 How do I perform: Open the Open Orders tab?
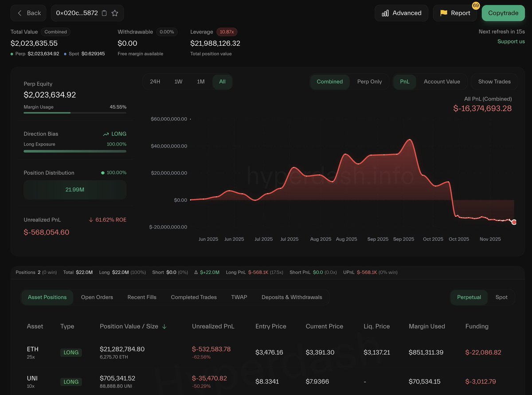[97, 297]
